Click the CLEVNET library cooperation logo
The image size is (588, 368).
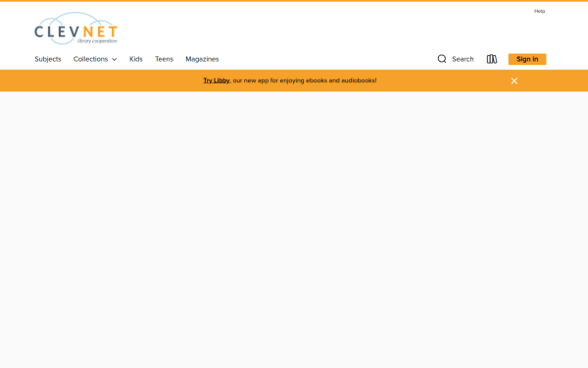point(76,28)
